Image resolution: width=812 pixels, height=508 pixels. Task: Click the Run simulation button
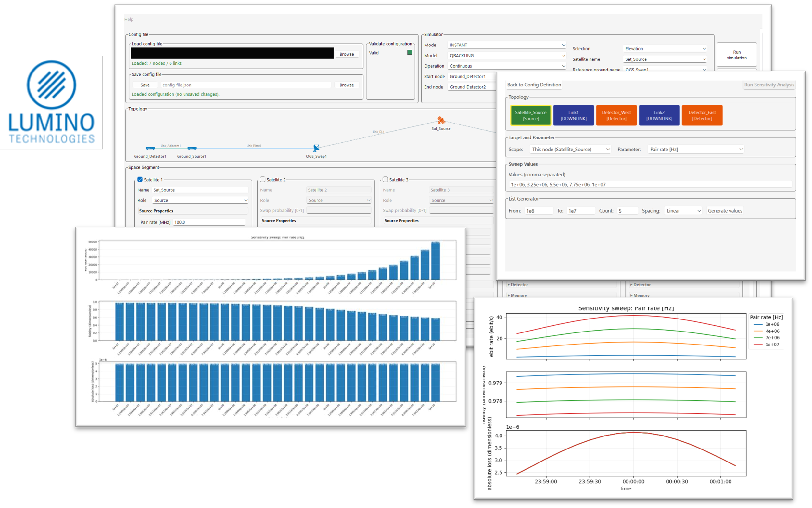737,55
